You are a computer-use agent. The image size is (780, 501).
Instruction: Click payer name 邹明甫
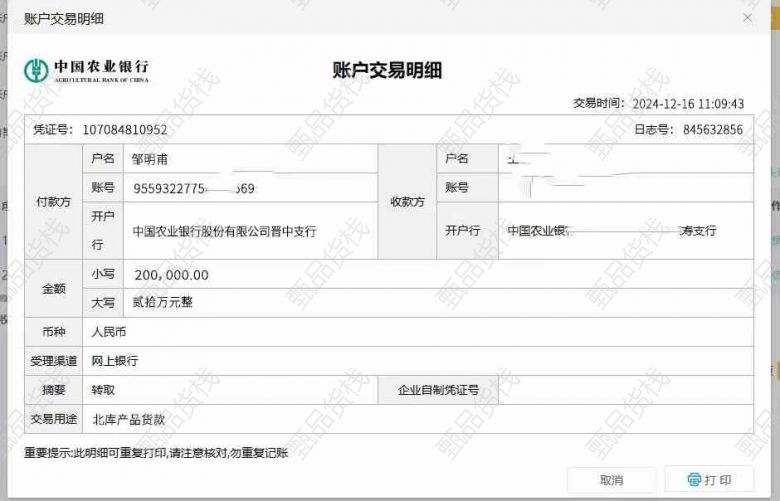150,159
